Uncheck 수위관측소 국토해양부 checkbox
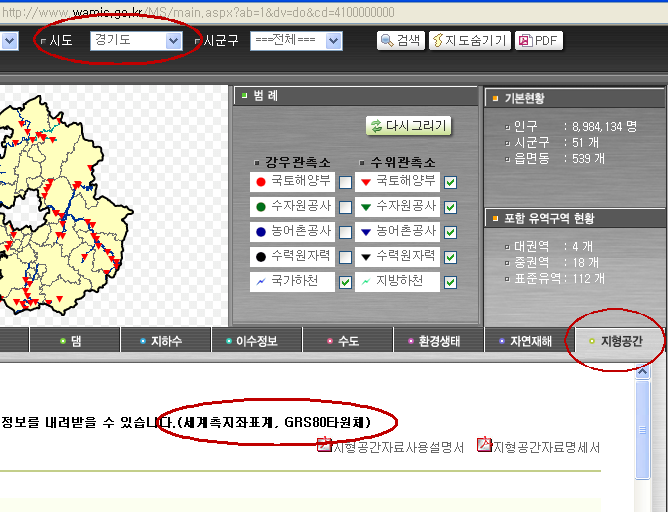 click(x=450, y=182)
